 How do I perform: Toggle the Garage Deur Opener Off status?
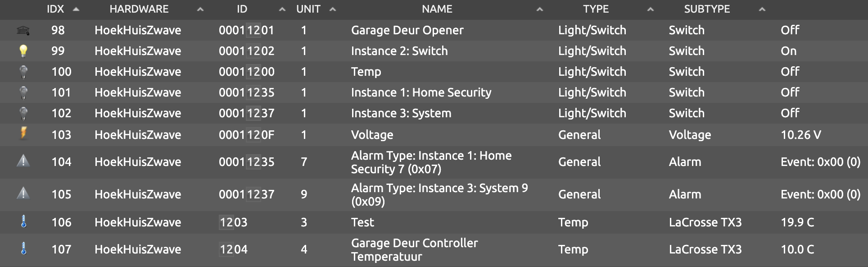point(790,30)
